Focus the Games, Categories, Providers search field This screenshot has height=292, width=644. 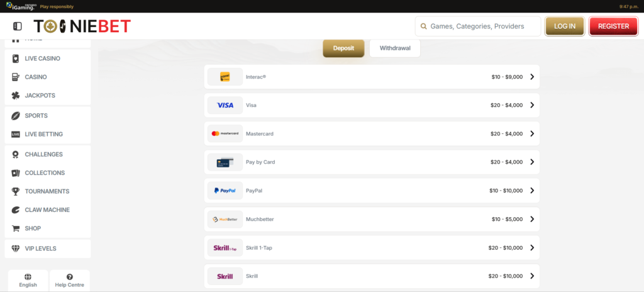pos(482,26)
